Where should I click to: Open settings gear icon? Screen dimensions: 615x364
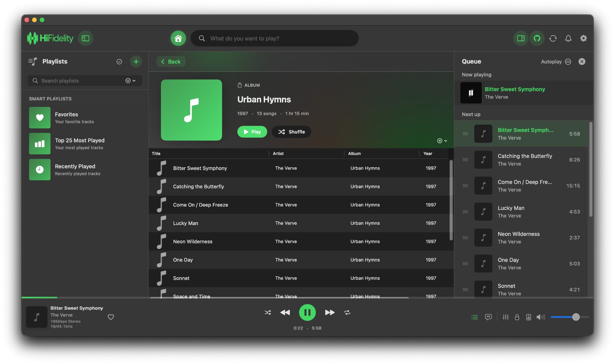click(584, 38)
